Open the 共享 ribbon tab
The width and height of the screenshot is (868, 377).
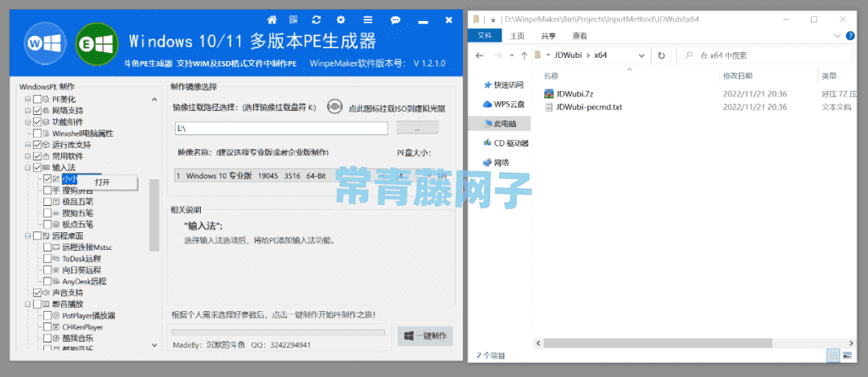click(549, 36)
